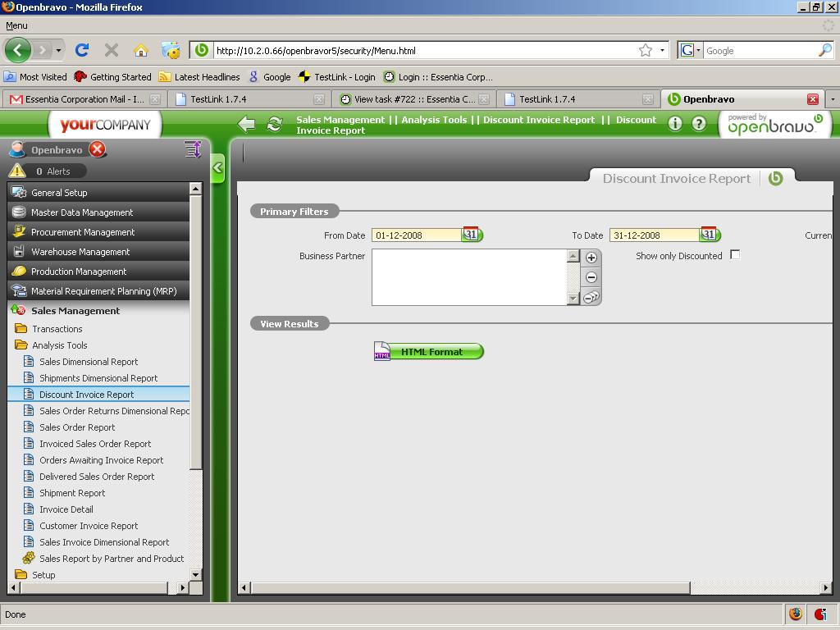Click the add Business Partner plus icon

[x=591, y=258]
